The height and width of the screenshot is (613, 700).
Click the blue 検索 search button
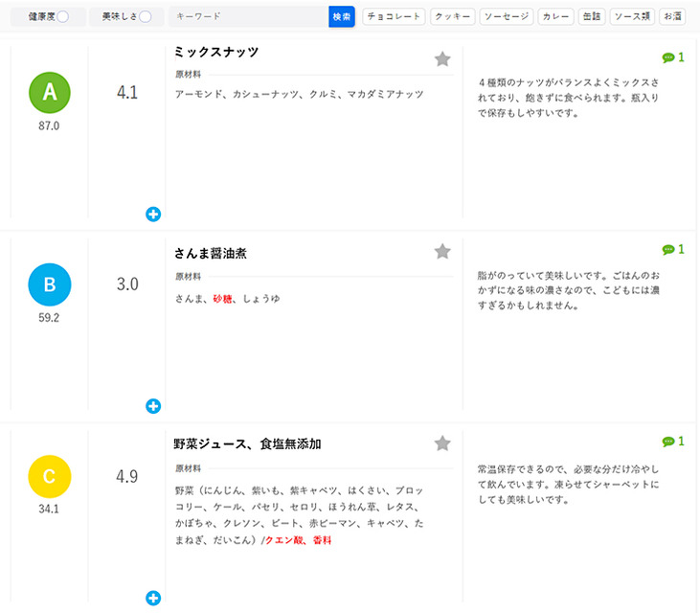click(x=342, y=16)
